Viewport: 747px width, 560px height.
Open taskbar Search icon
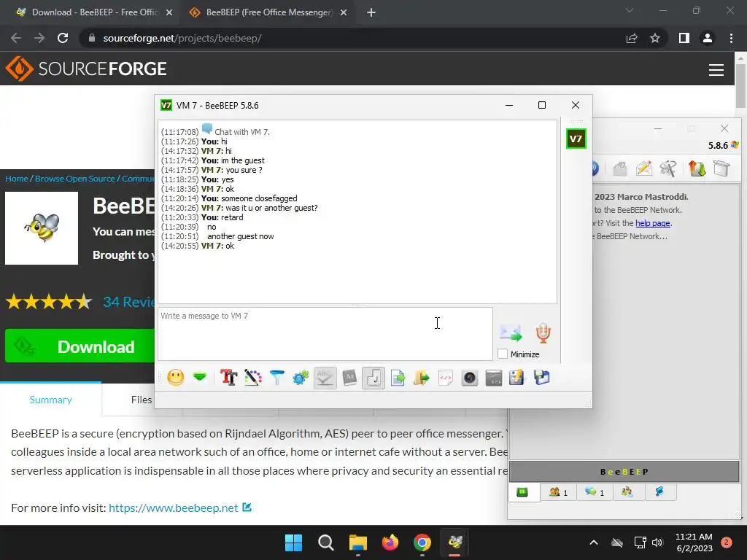coord(326,542)
